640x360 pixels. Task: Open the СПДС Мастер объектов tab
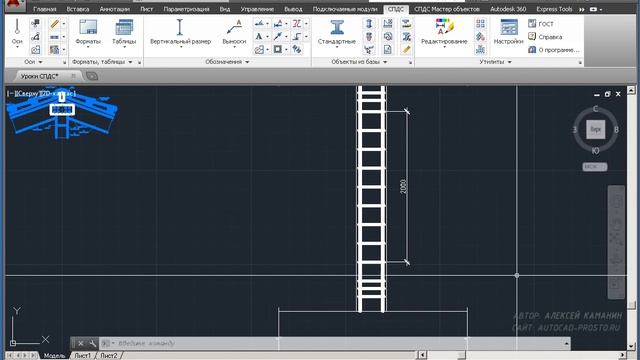447,9
